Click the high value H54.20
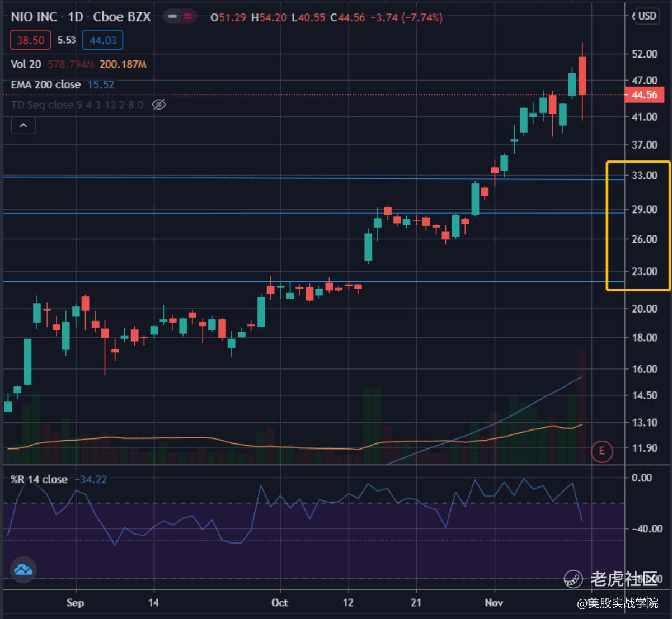Screen dimensions: 672x619 click(269, 17)
